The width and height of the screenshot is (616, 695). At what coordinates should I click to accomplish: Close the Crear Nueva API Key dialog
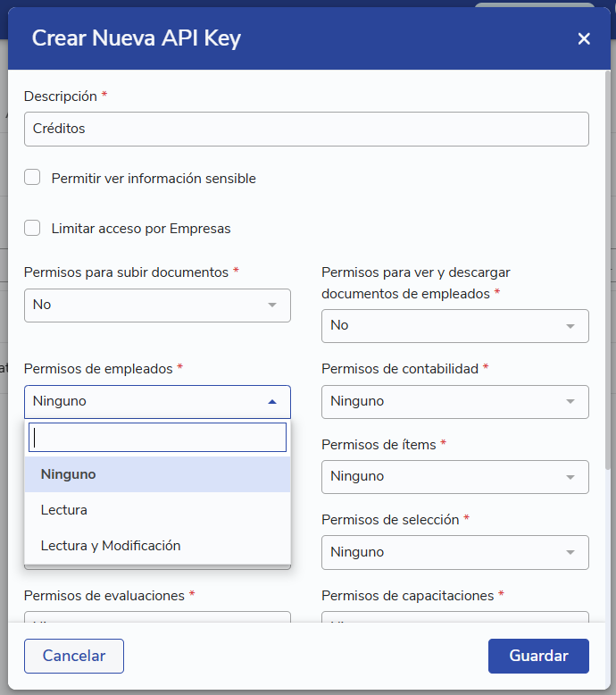click(584, 38)
